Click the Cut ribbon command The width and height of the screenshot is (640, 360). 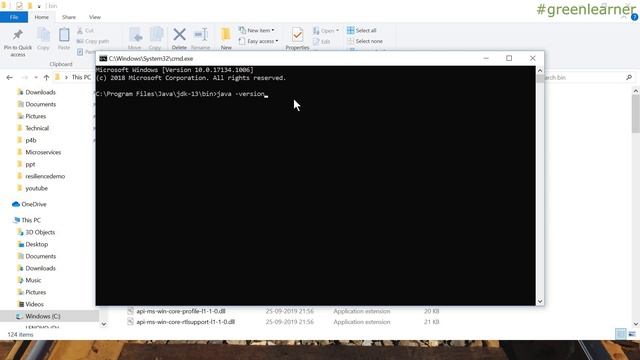(85, 31)
